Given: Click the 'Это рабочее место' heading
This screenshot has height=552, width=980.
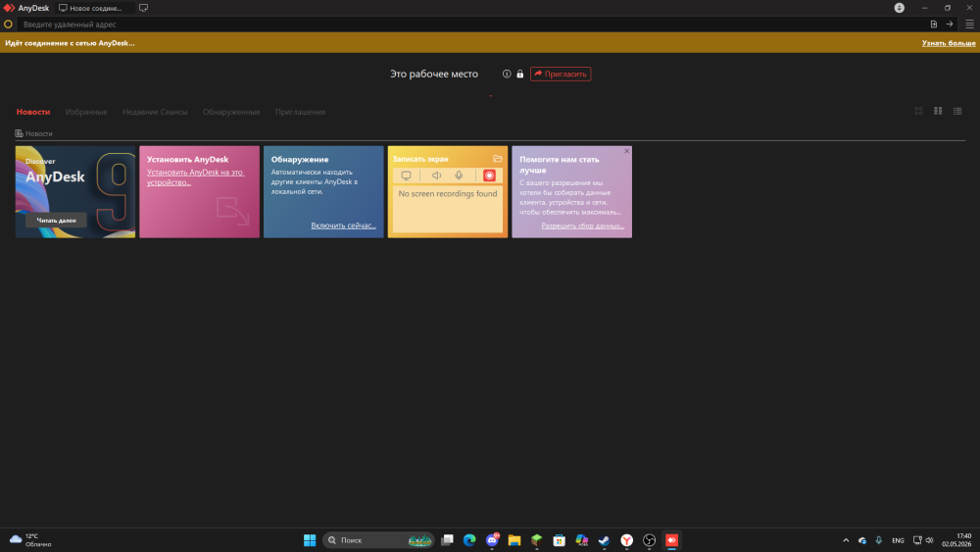Looking at the screenshot, I should [x=434, y=74].
